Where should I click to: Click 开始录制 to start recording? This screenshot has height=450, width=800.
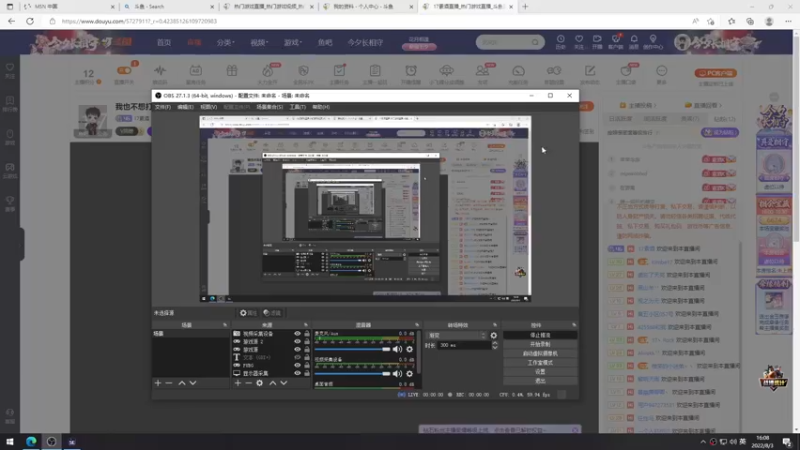[540, 344]
